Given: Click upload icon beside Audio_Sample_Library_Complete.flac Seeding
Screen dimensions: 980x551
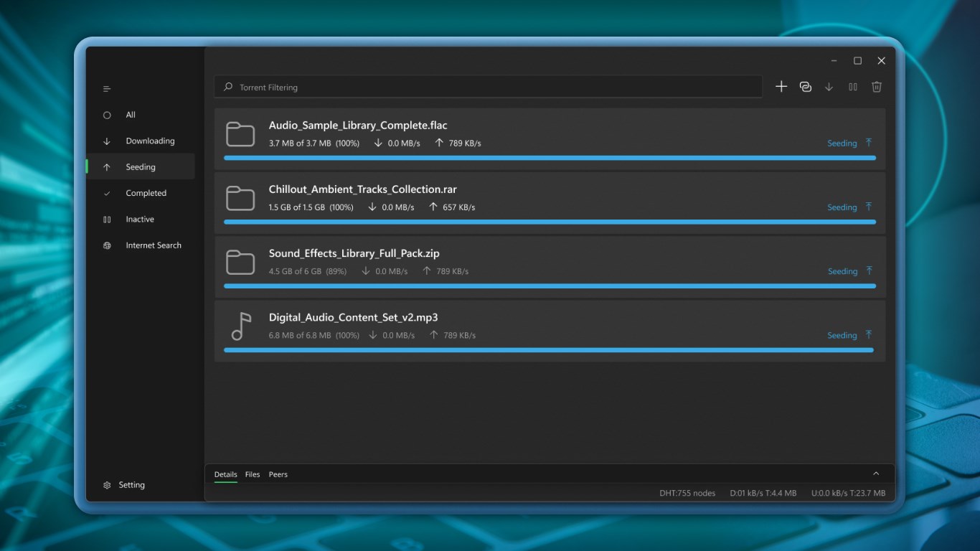Looking at the screenshot, I should point(869,143).
